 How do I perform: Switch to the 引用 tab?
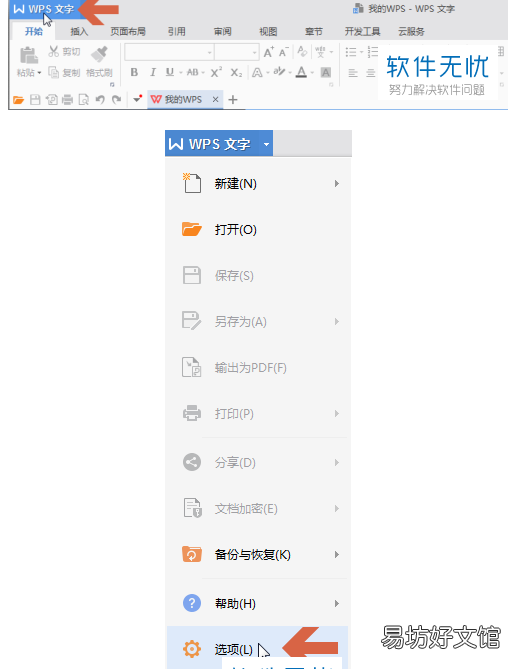(x=177, y=31)
